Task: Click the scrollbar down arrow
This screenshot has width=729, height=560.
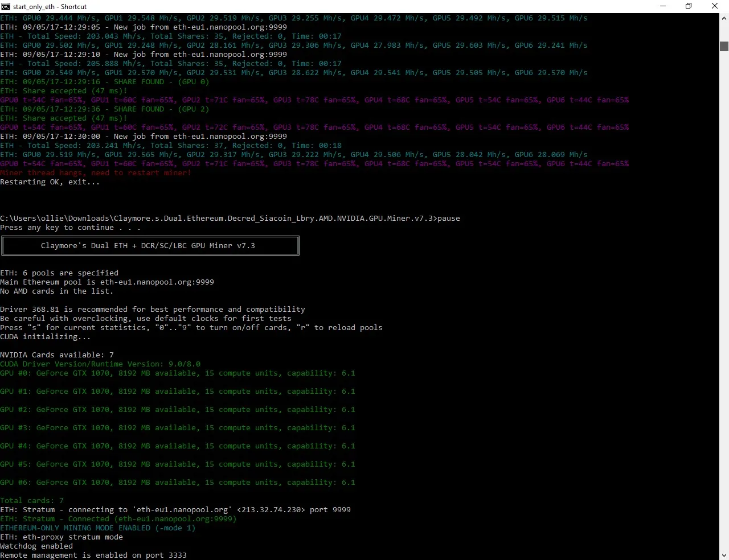Action: 724,555
